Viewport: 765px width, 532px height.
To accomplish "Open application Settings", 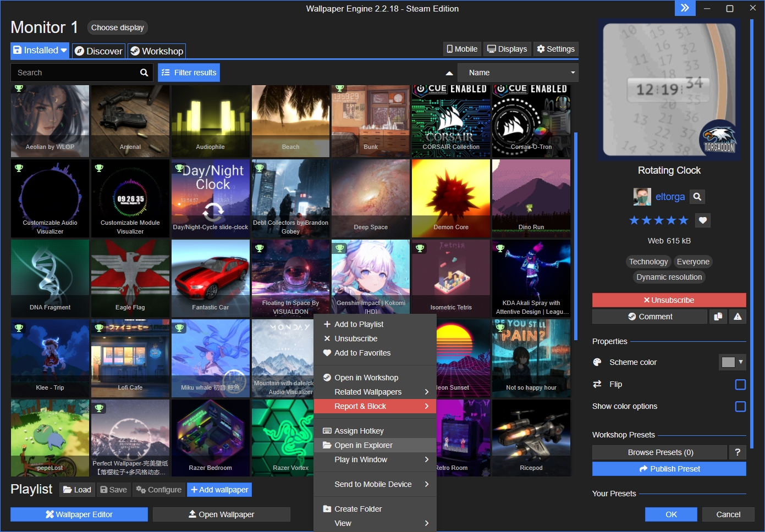I will 555,49.
